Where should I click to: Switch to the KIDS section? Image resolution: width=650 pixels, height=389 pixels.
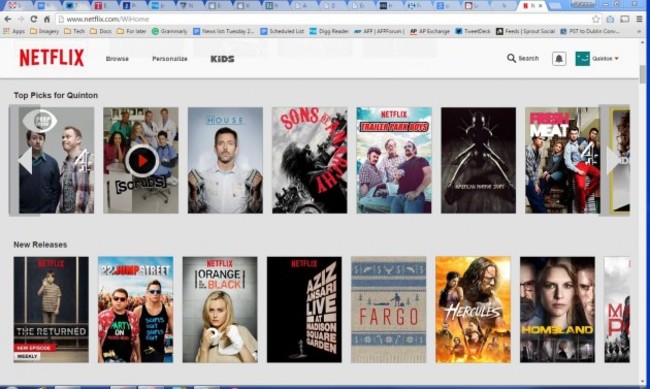click(222, 59)
